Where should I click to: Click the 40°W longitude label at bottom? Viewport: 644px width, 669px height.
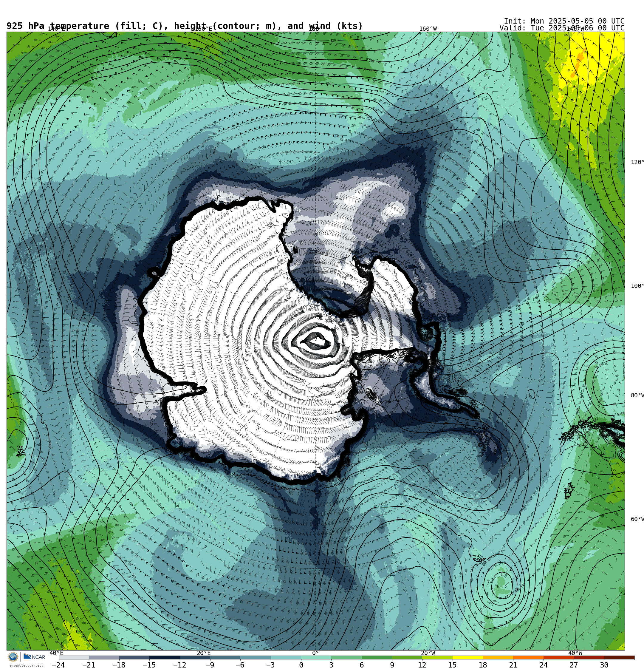pyautogui.click(x=575, y=653)
